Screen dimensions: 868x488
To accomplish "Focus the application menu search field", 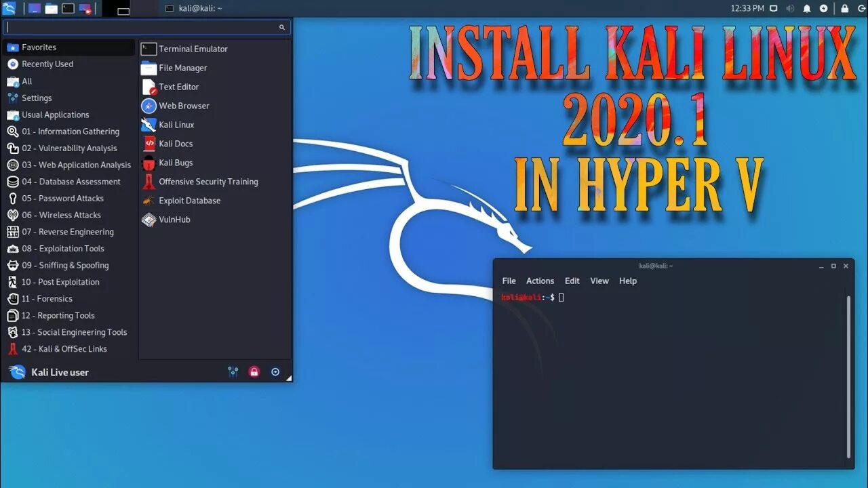I will pos(146,27).
